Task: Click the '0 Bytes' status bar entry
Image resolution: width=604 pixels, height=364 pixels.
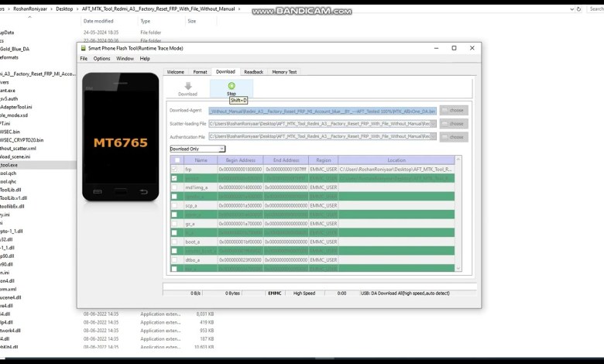Action: pos(232,293)
